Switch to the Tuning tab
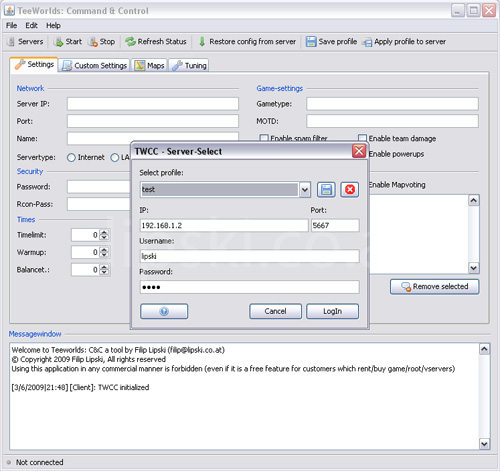The image size is (500, 471). pos(189,66)
